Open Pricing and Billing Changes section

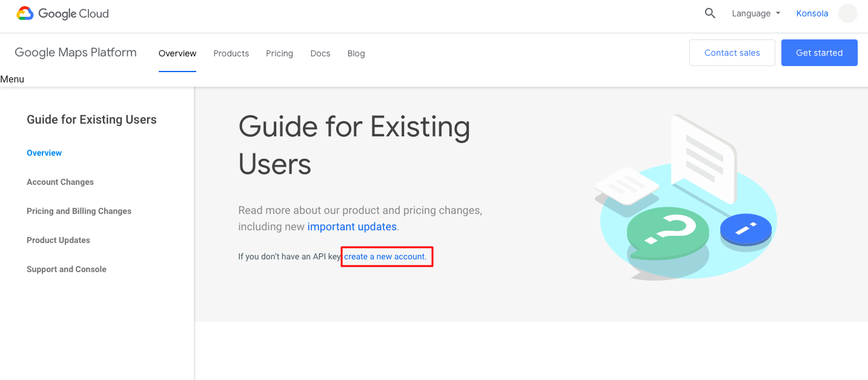79,211
